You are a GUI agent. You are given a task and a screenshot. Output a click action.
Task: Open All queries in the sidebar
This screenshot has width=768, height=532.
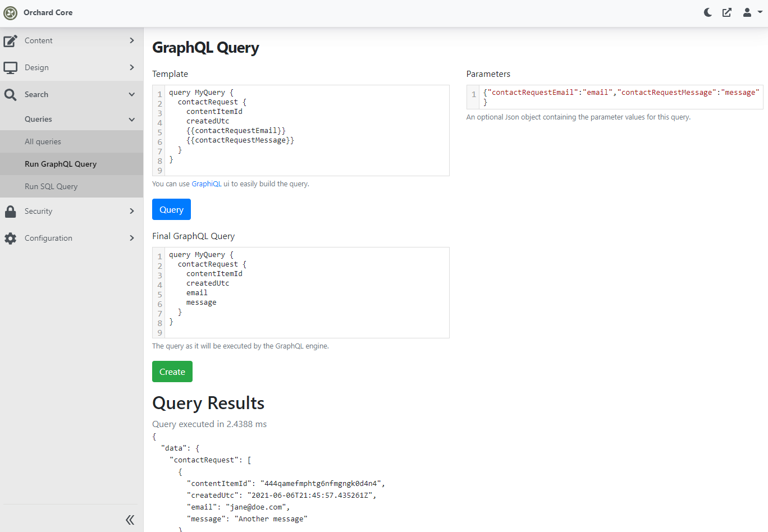coord(71,141)
